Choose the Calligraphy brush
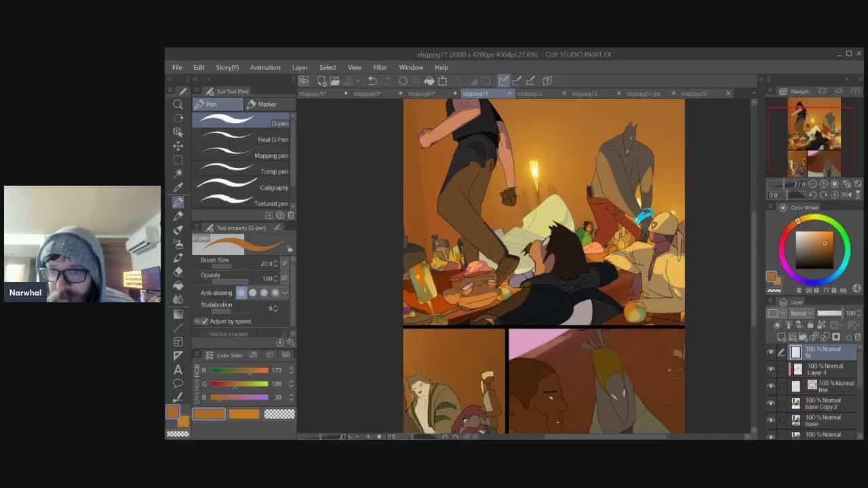The height and width of the screenshot is (488, 868). pos(243,187)
